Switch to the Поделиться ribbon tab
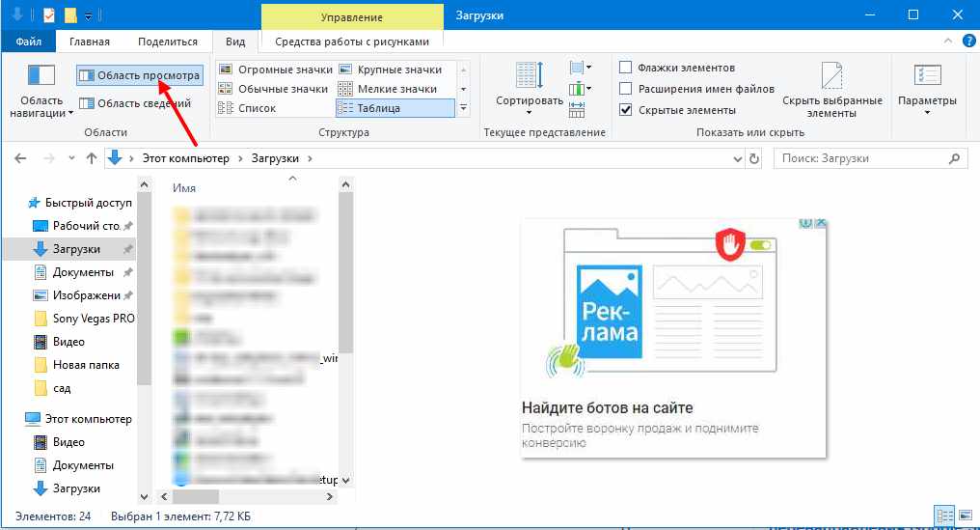Image resolution: width=980 pixels, height=530 pixels. pos(168,42)
